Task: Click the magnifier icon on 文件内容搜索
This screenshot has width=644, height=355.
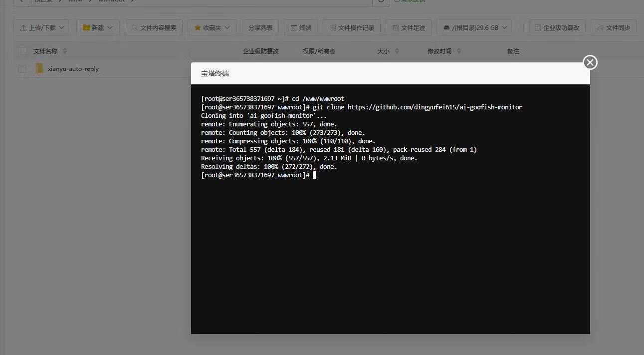Action: coord(134,27)
